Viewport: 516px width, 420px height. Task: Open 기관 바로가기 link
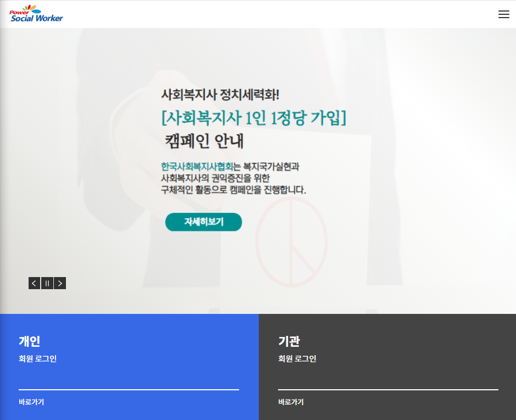[291, 402]
